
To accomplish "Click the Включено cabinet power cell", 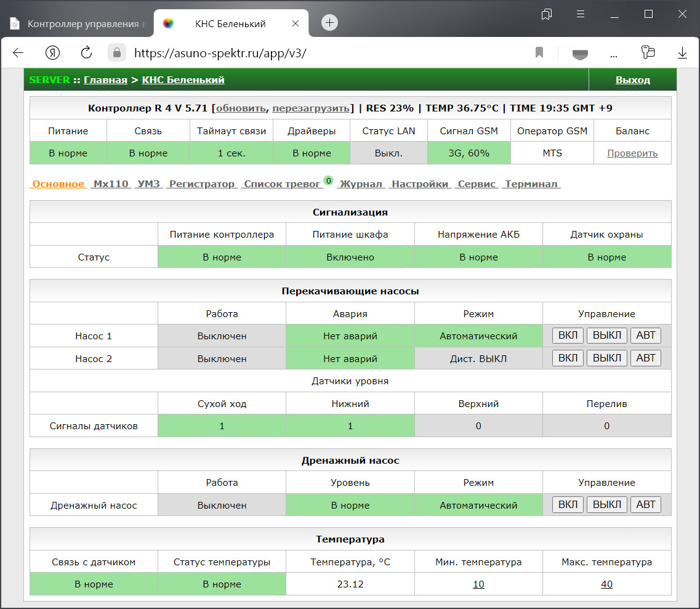I will click(x=350, y=257).
